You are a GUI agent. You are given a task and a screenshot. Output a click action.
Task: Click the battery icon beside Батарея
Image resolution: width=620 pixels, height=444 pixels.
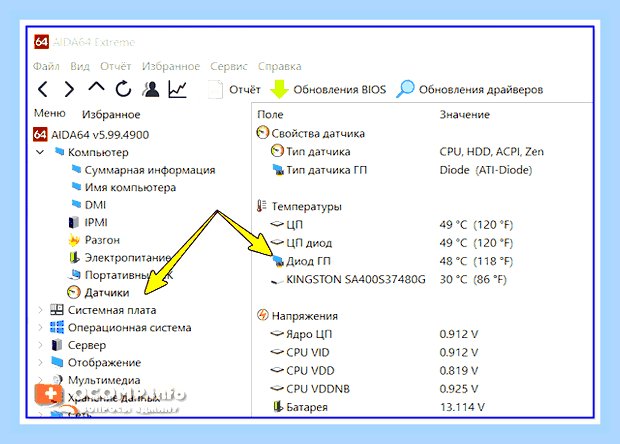click(278, 406)
